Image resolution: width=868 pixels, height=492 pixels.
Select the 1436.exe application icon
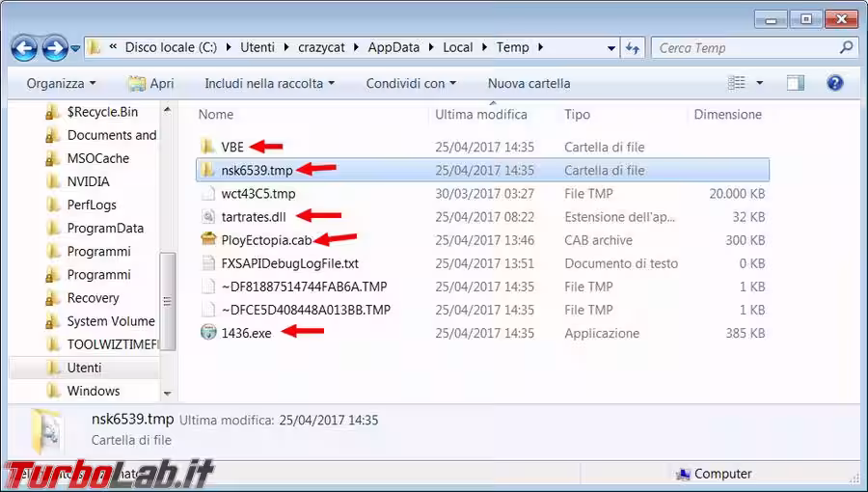208,333
